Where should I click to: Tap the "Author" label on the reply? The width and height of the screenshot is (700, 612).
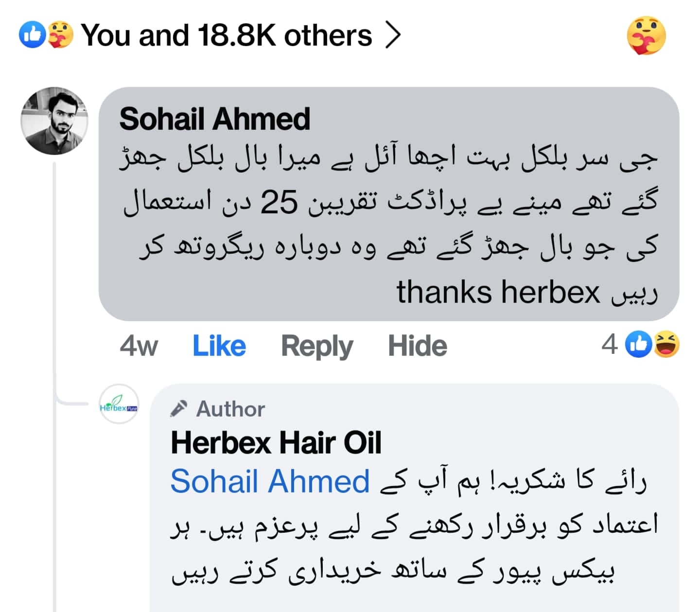pyautogui.click(x=230, y=409)
